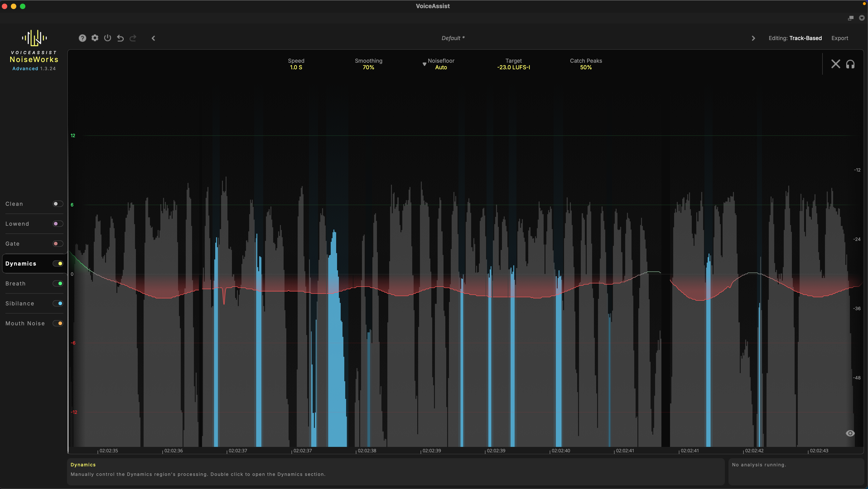Enable the Gate toggle
The image size is (868, 489).
pyautogui.click(x=58, y=244)
